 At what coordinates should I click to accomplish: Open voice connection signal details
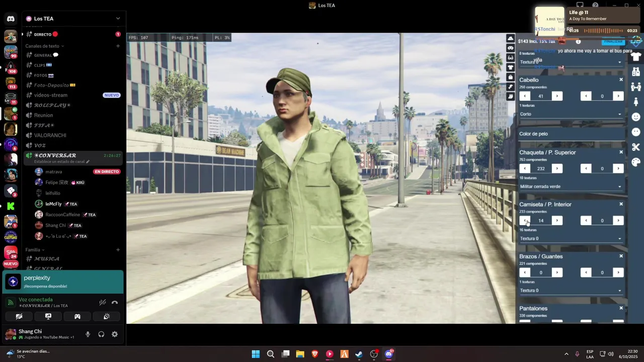point(11,302)
